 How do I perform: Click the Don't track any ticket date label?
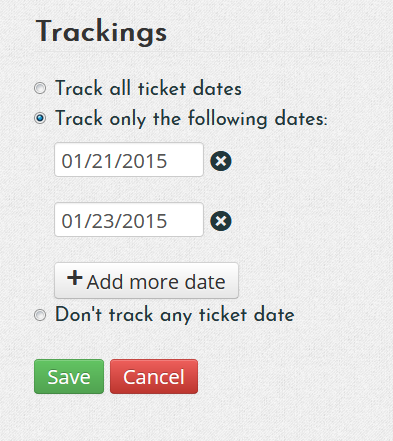[175, 315]
